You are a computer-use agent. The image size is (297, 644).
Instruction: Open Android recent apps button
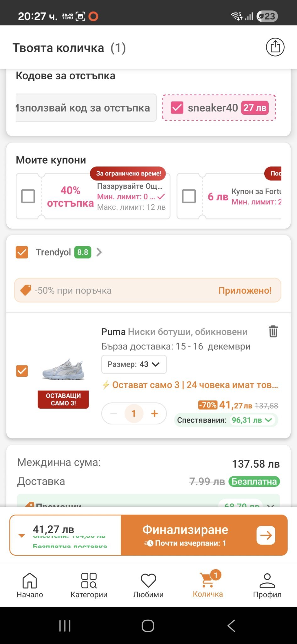click(65, 626)
